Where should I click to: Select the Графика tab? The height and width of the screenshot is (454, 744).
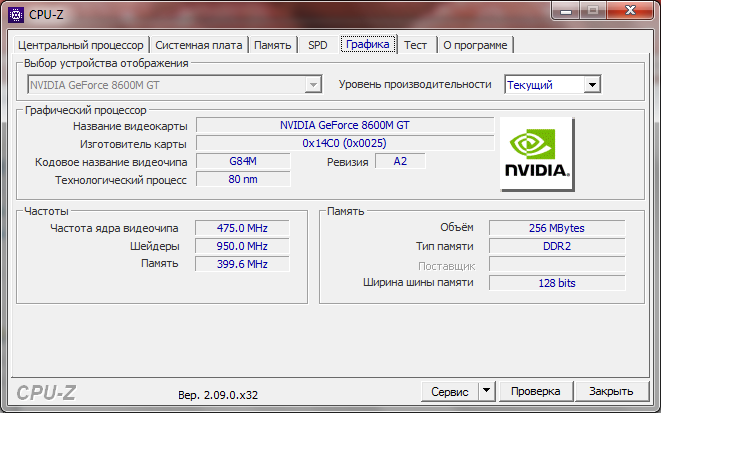click(x=368, y=44)
